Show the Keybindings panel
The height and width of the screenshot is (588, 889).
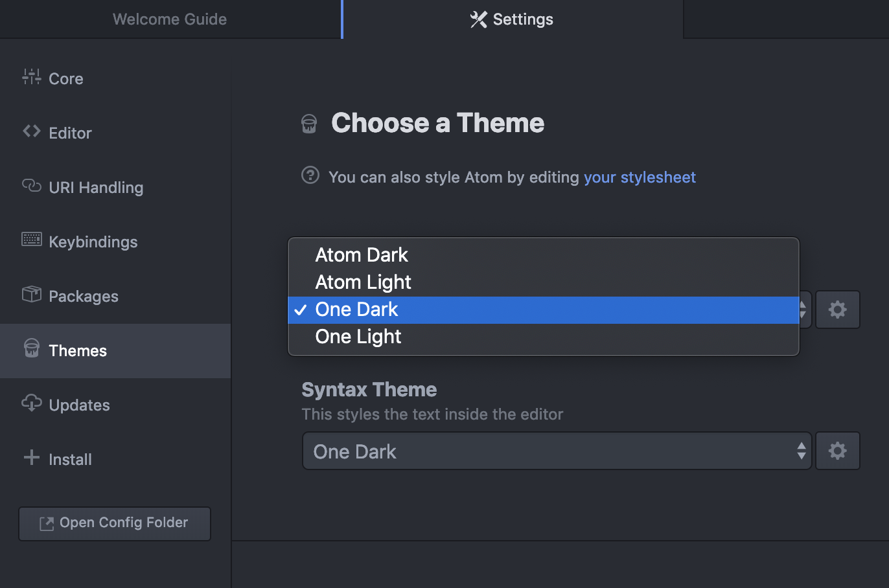tap(115, 242)
